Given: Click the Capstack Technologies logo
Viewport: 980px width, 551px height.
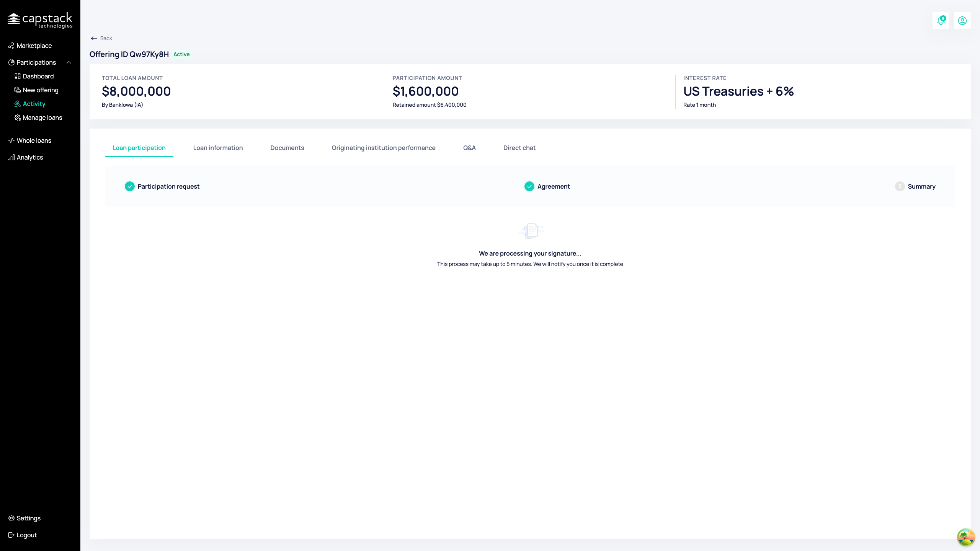Looking at the screenshot, I should point(40,20).
